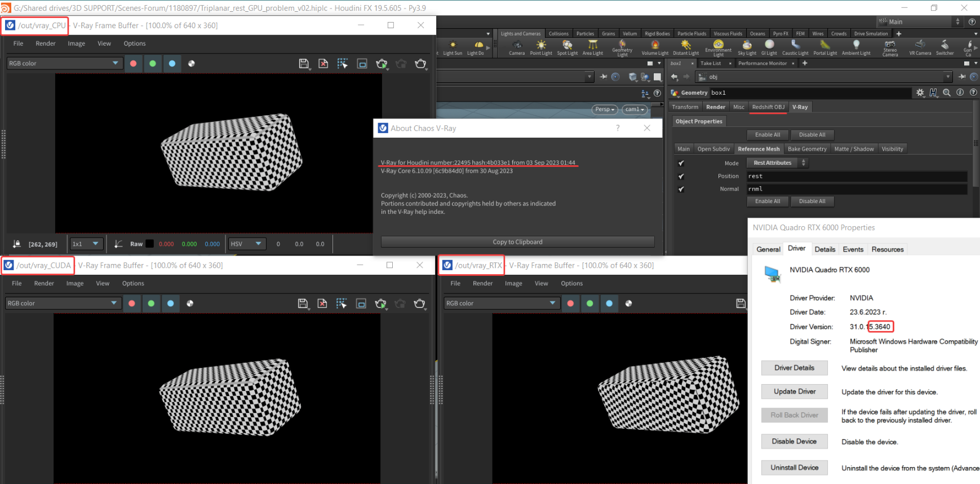Select the GI Light shelf tool
The height and width of the screenshot is (484, 980).
tap(769, 47)
